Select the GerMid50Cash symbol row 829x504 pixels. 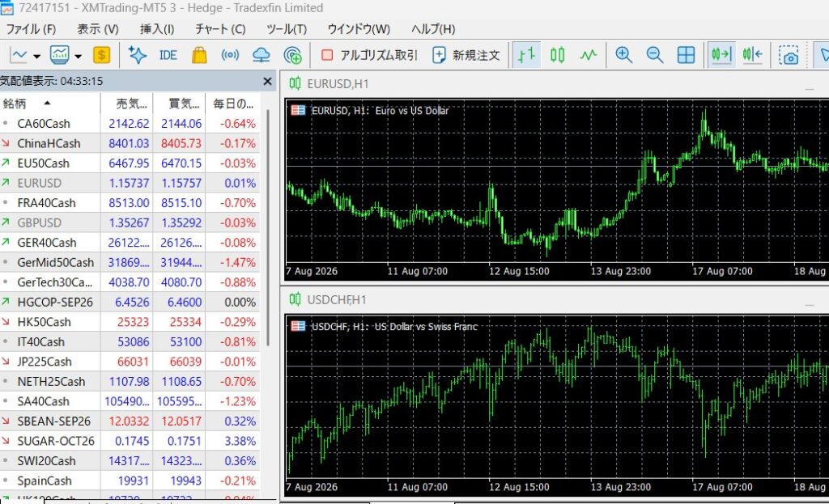click(x=130, y=262)
